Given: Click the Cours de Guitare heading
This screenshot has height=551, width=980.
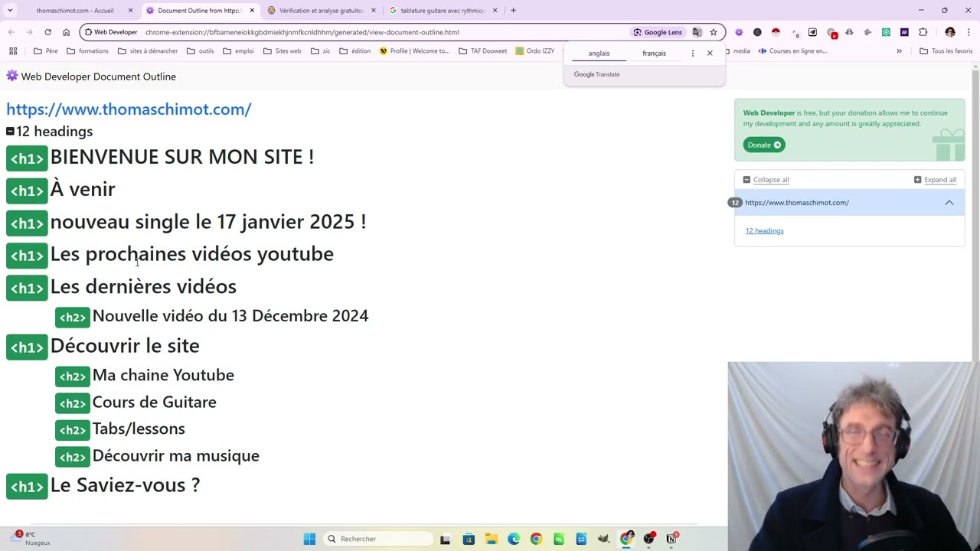Looking at the screenshot, I should point(154,403).
